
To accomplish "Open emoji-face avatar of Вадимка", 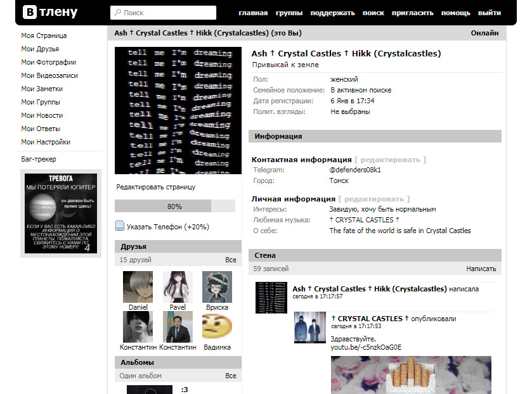I will tap(217, 327).
